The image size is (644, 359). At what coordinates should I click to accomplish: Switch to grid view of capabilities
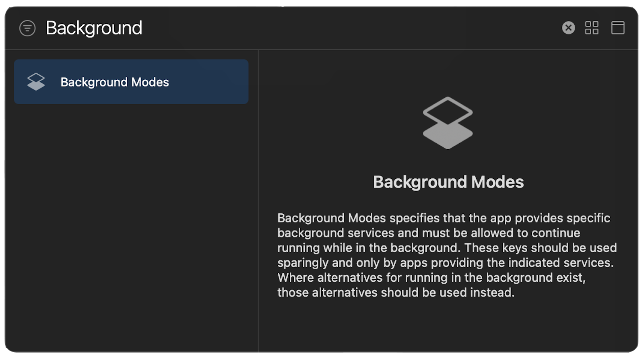tap(592, 27)
